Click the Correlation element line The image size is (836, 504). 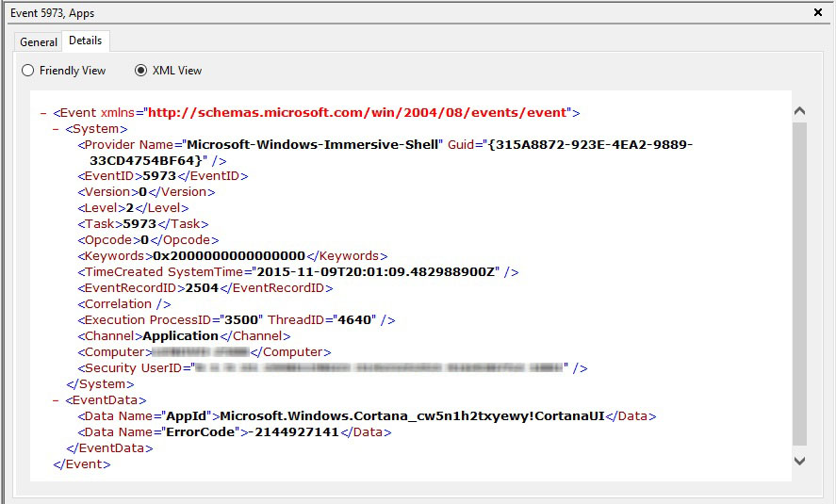[124, 304]
